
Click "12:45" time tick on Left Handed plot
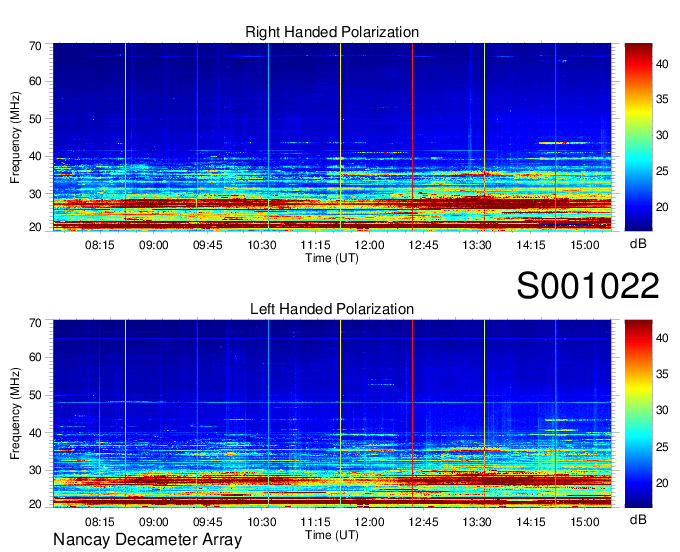423,522
